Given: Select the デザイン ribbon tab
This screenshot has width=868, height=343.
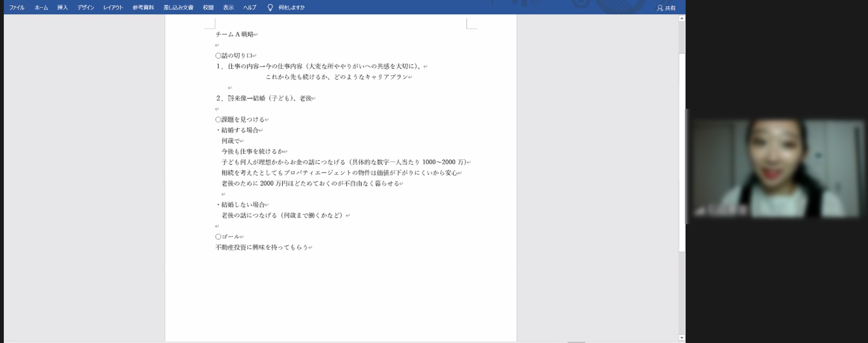Looking at the screenshot, I should point(85,7).
